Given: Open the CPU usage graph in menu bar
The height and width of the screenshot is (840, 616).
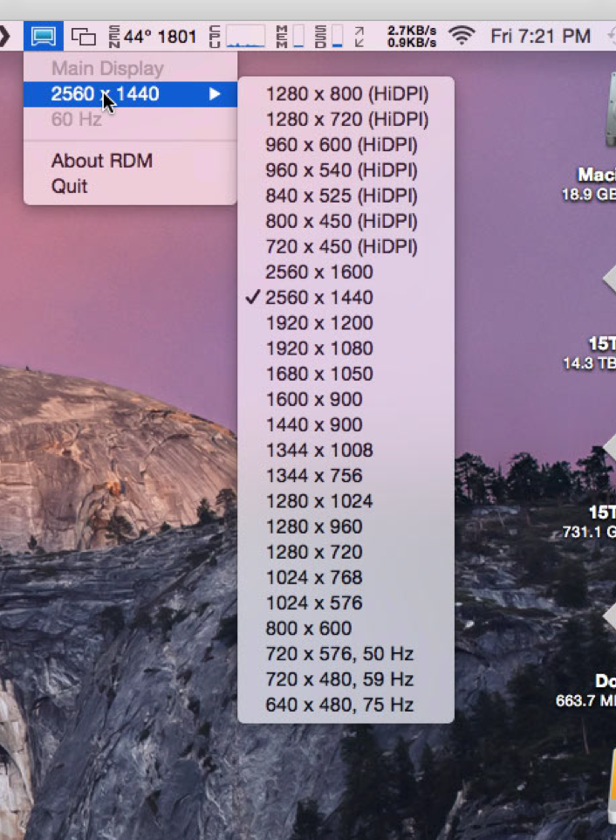Looking at the screenshot, I should coord(238,37).
